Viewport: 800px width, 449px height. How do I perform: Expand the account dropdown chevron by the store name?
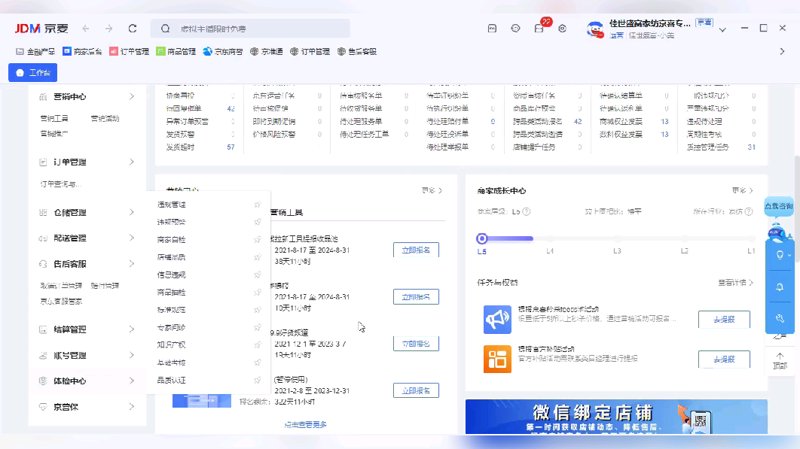722,30
